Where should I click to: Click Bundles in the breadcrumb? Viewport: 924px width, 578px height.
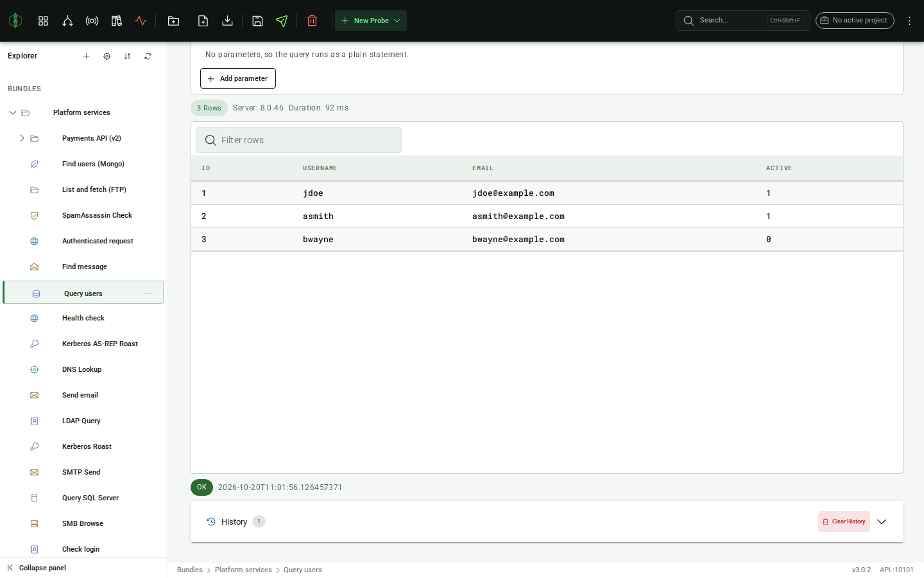pyautogui.click(x=189, y=570)
